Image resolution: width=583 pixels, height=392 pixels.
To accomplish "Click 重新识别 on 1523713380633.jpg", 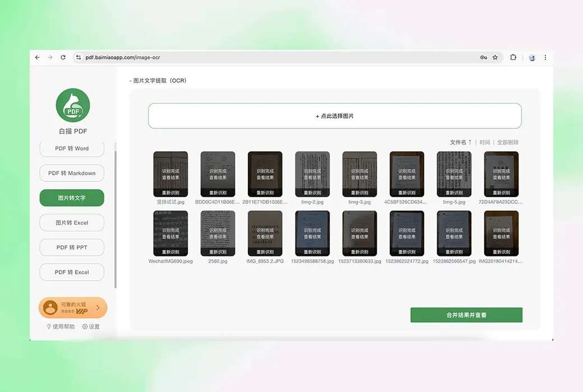I will coord(359,252).
